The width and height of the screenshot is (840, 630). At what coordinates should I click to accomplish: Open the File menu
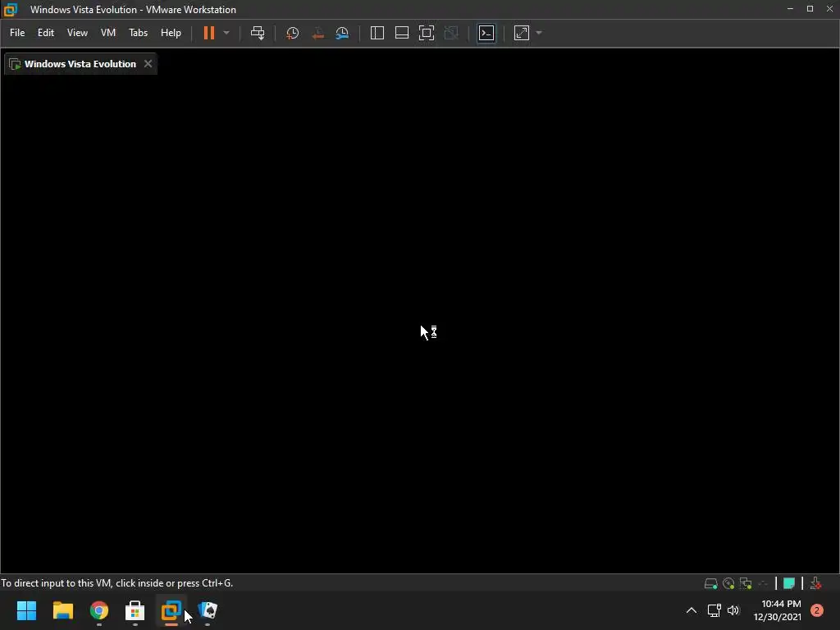[17, 33]
